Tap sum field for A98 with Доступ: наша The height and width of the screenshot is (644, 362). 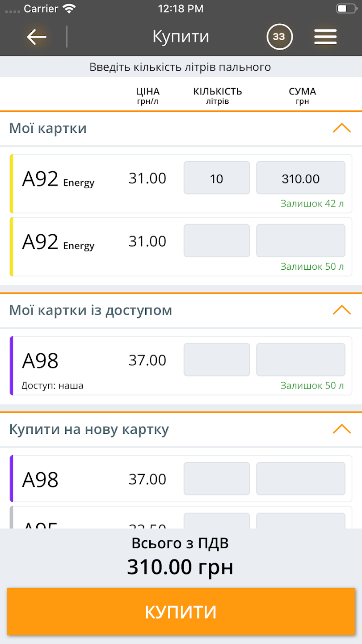pos(300,360)
